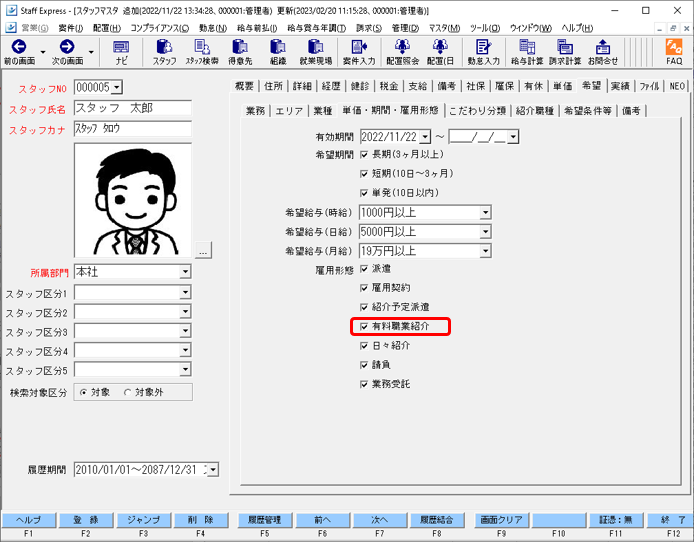This screenshot has width=694, height=542.
Task: Toggle the 請負 checkbox
Action: coord(364,365)
